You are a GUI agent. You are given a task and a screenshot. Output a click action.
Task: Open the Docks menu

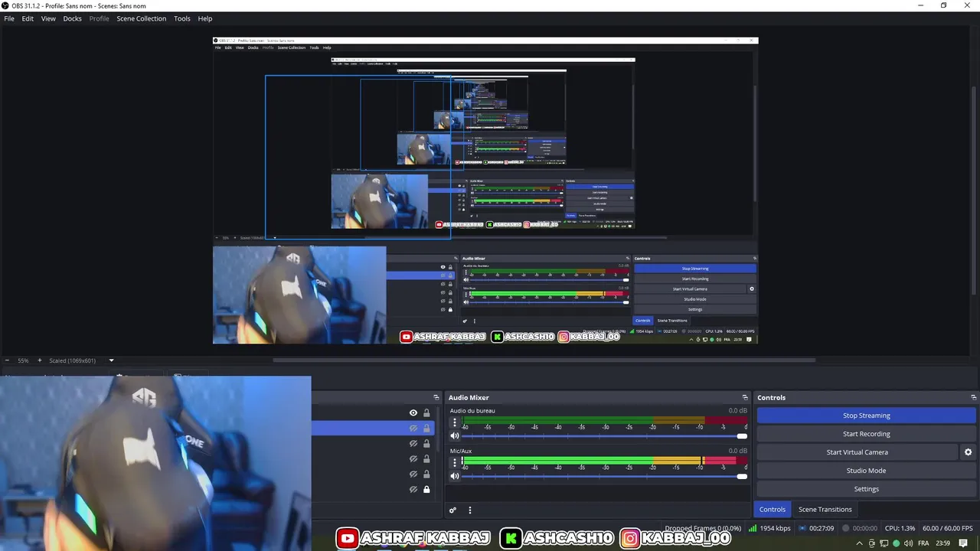72,18
